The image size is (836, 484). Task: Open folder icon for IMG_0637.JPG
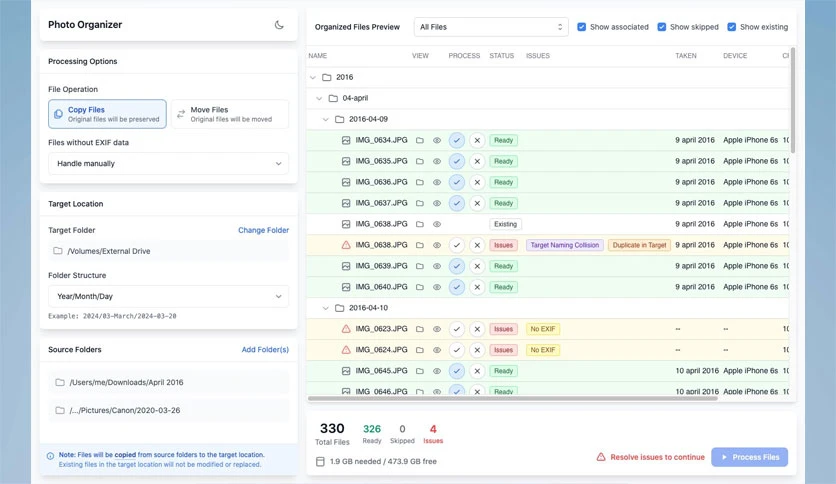[420, 203]
